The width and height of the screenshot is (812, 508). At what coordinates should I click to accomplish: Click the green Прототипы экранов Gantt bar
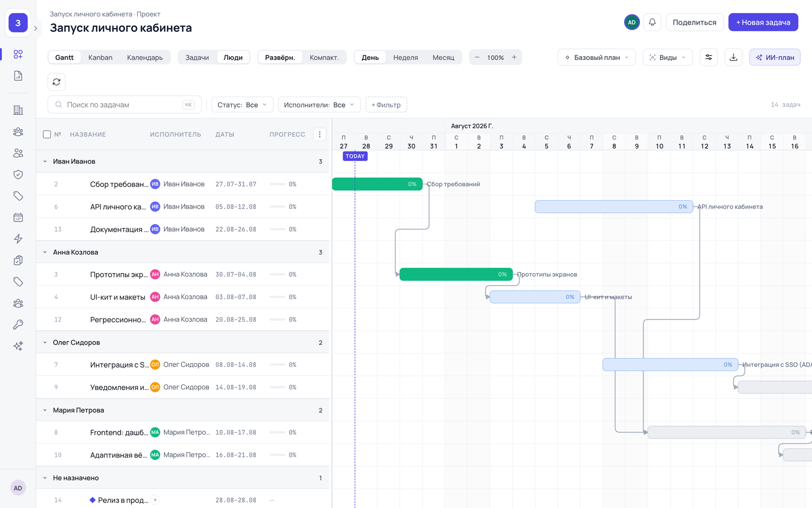pos(456,274)
